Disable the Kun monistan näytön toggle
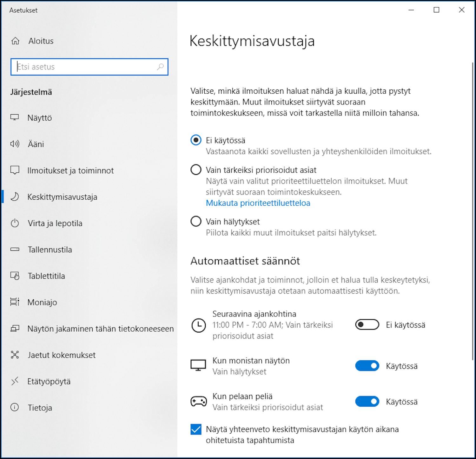Viewport: 476px width, 459px height. (x=367, y=366)
